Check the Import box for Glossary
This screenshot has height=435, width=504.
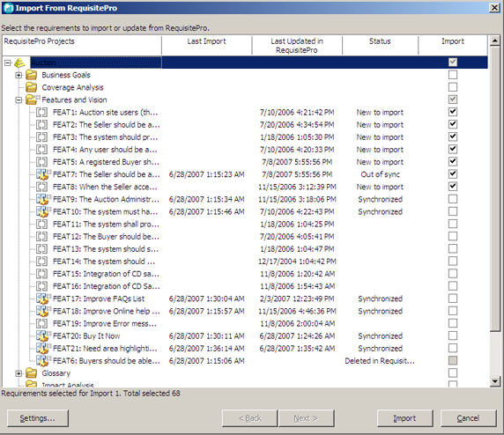pos(453,373)
